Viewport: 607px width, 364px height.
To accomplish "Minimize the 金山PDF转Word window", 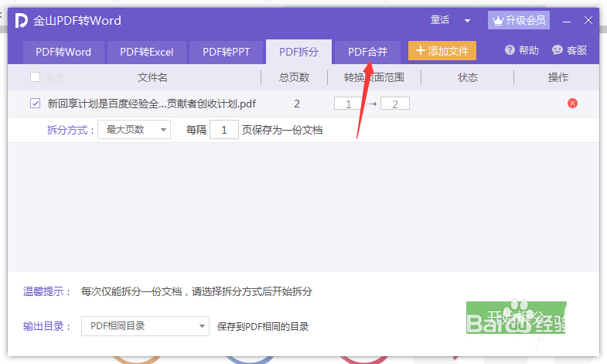I will click(x=567, y=21).
